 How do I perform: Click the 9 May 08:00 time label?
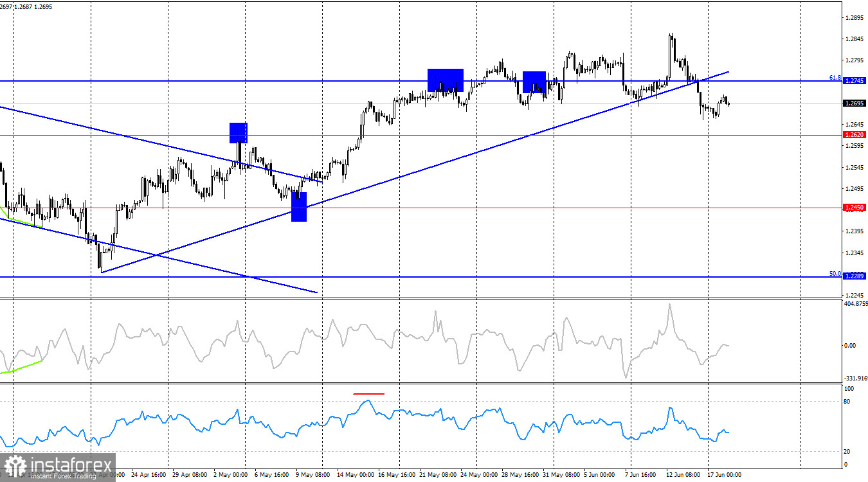tap(312, 476)
